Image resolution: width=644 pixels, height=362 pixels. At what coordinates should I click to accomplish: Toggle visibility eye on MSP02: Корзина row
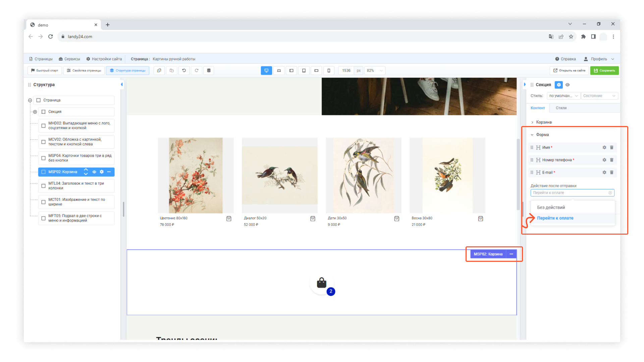94,172
